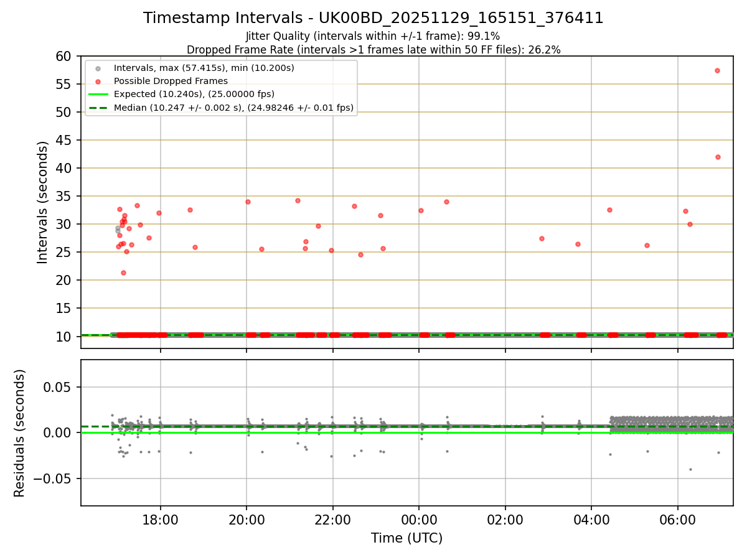Click the '22:00' x-axis tick label

click(x=332, y=519)
